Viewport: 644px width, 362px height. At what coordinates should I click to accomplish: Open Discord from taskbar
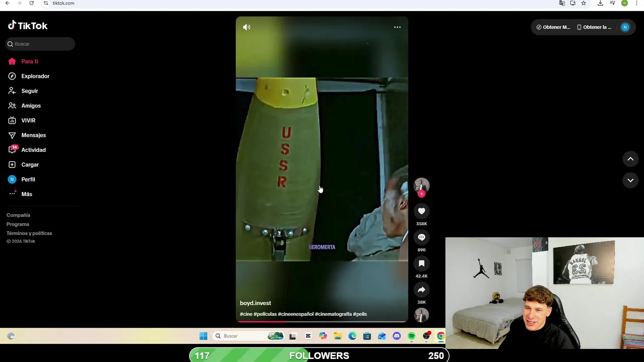(396, 336)
